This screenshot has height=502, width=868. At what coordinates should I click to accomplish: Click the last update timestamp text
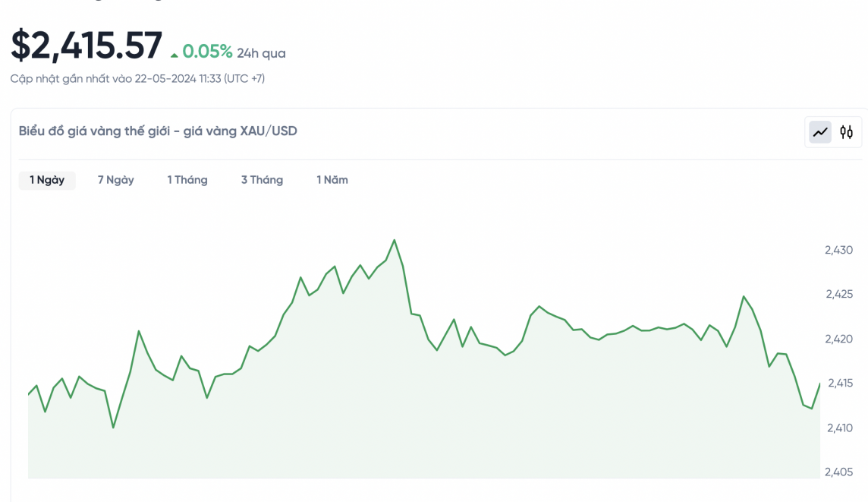(137, 78)
